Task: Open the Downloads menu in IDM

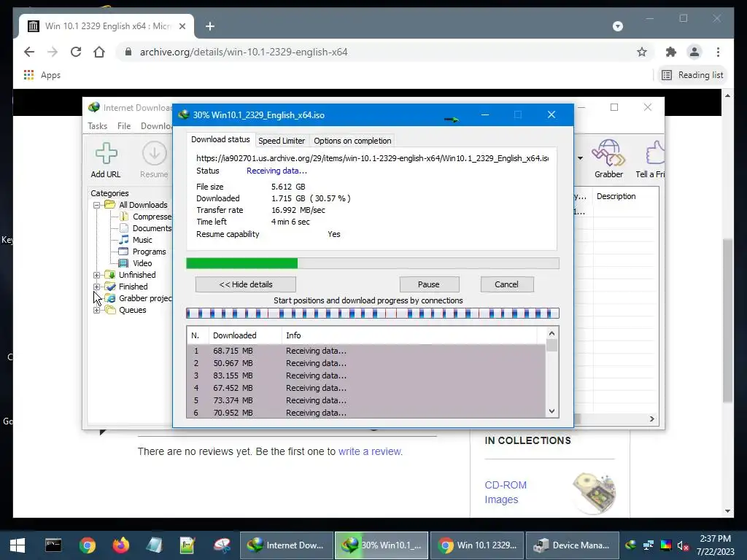Action: click(x=156, y=125)
